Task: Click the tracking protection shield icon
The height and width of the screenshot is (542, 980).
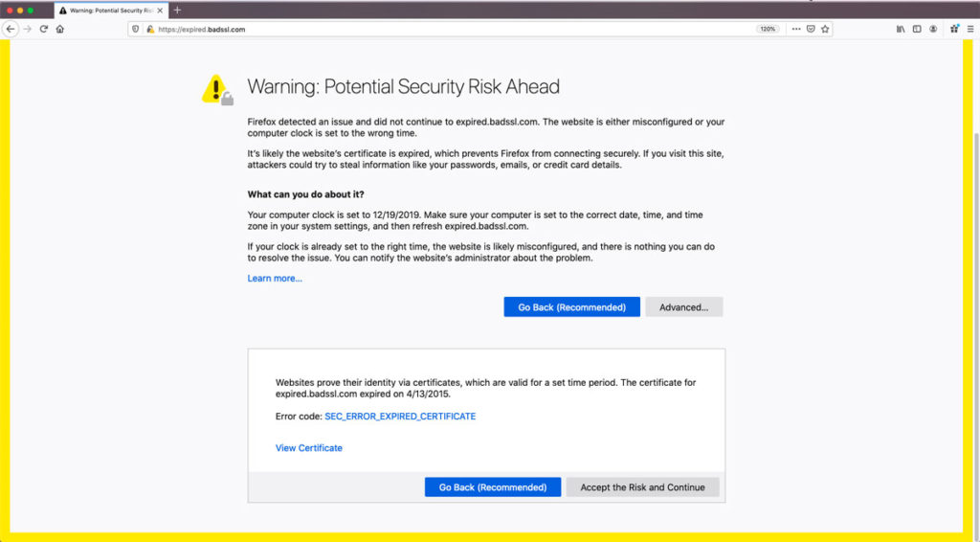Action: point(136,29)
